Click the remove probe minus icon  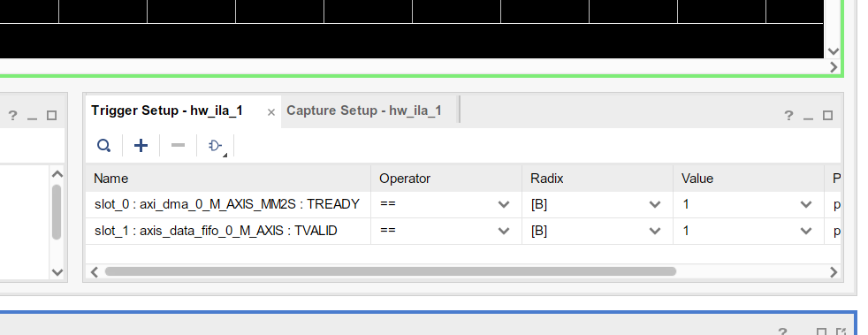pyautogui.click(x=179, y=146)
